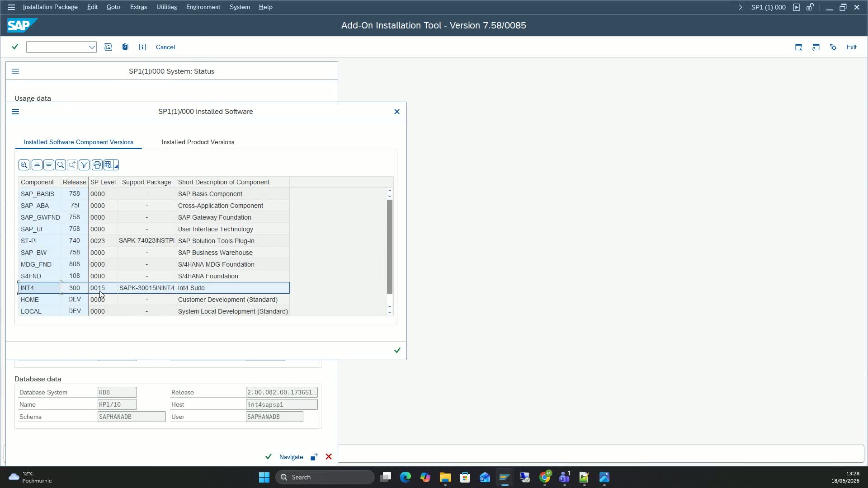Screen dimensions: 868x488
Task: Click the SP Level column header
Action: click(103, 182)
